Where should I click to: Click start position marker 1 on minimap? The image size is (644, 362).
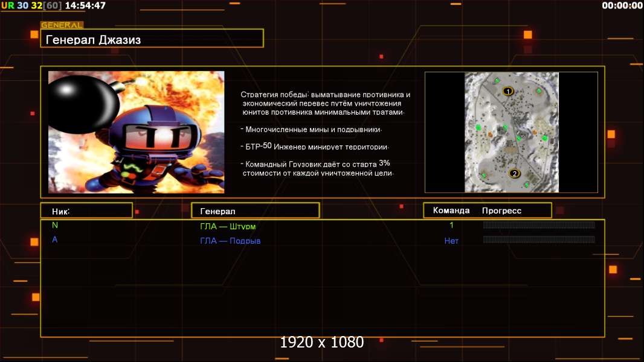(x=508, y=91)
